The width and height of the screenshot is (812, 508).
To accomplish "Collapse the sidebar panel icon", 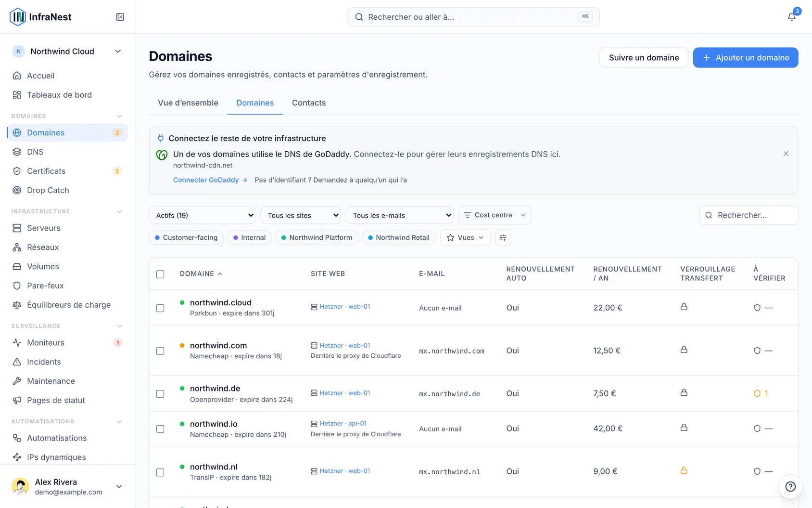I will (120, 17).
